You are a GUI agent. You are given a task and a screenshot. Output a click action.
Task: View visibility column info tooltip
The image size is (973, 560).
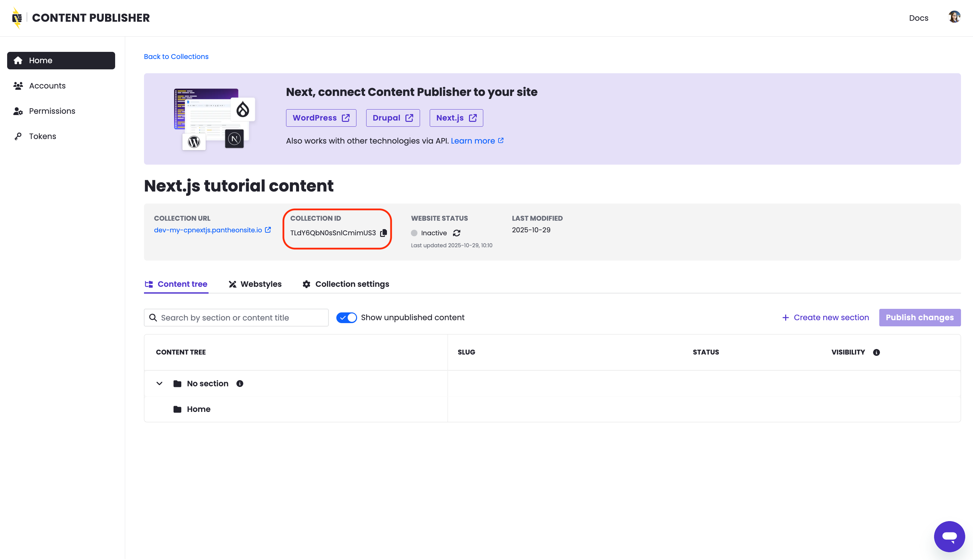(876, 352)
